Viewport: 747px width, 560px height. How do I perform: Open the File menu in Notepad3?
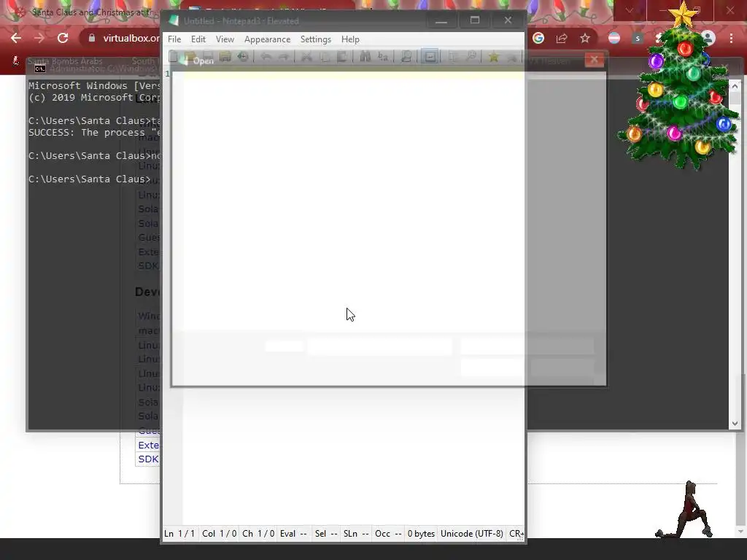pyautogui.click(x=174, y=39)
